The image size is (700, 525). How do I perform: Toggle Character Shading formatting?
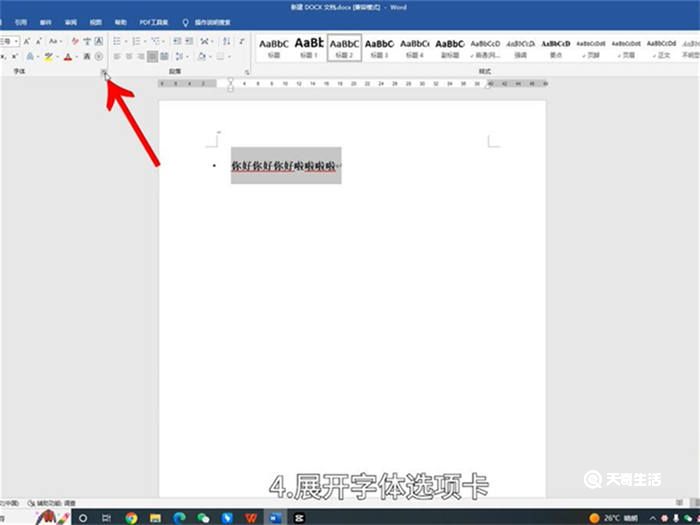coord(87,57)
